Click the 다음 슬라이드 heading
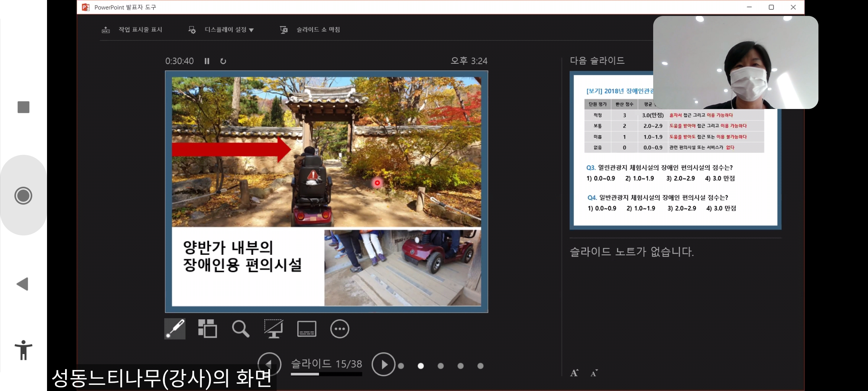 click(x=597, y=60)
